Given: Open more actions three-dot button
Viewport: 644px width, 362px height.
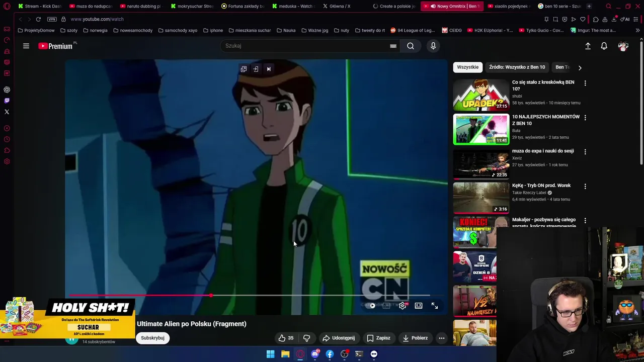Looking at the screenshot, I should coord(442,338).
